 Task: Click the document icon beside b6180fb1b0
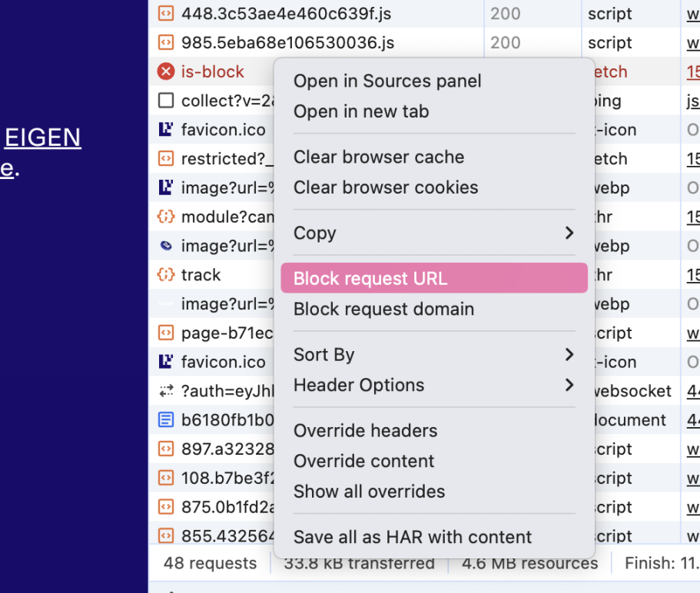tap(165, 420)
